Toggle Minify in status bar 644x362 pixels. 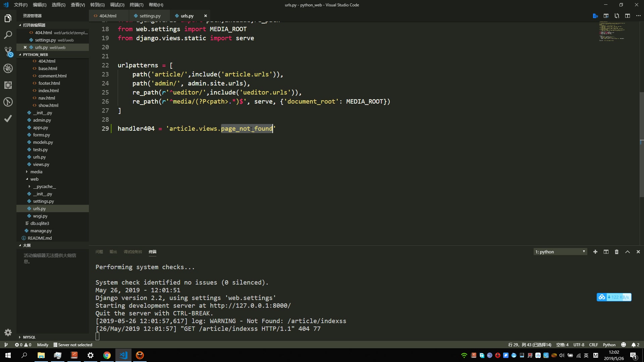(43, 345)
